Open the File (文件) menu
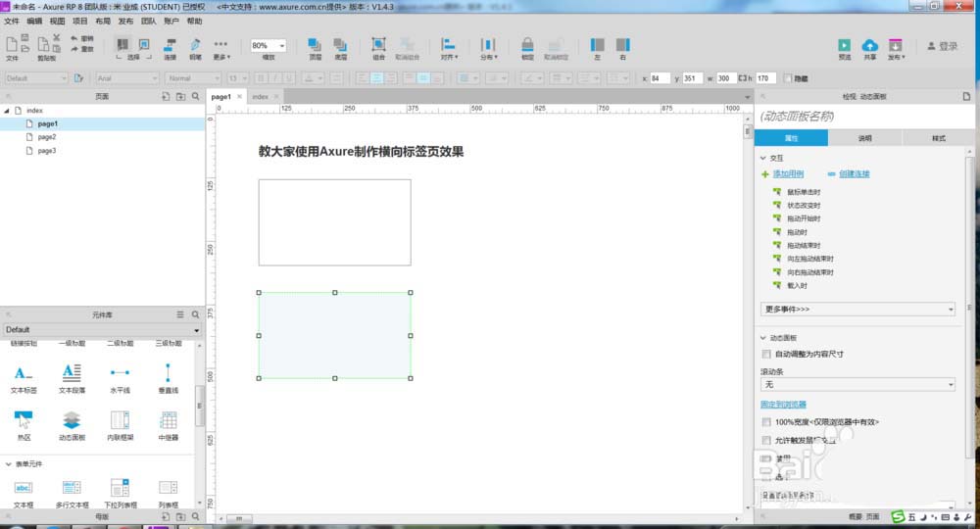The height and width of the screenshot is (529, 980). (x=12, y=22)
